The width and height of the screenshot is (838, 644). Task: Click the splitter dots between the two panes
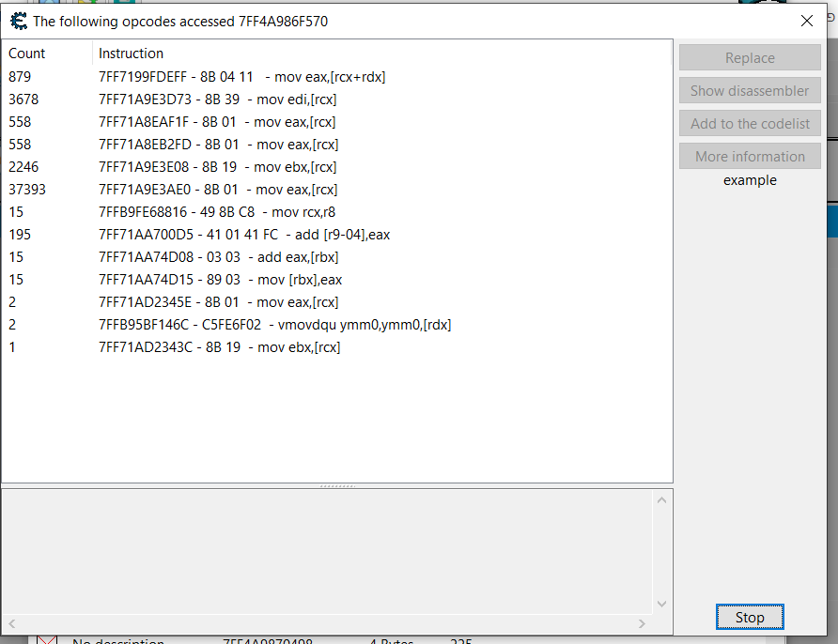coord(336,486)
